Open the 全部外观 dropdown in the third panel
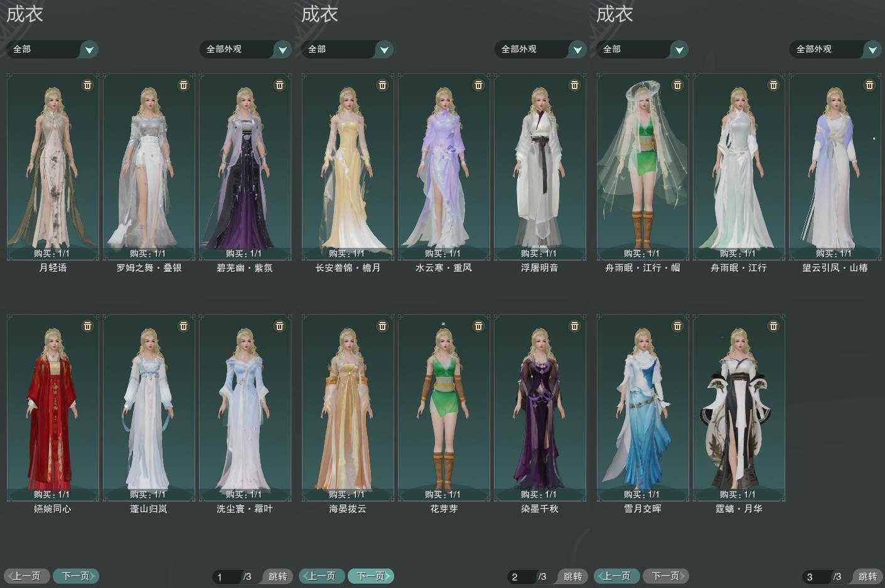Screen dimensions: 885x588 click(872, 50)
